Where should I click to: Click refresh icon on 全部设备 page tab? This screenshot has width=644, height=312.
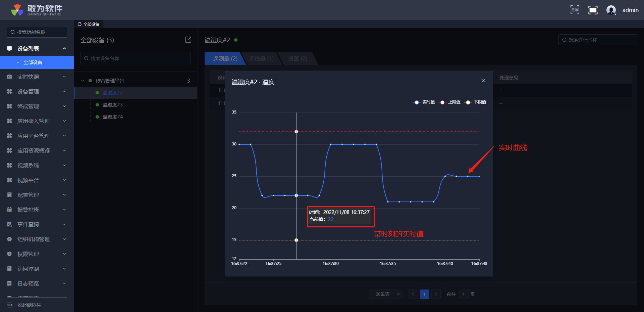(79, 24)
